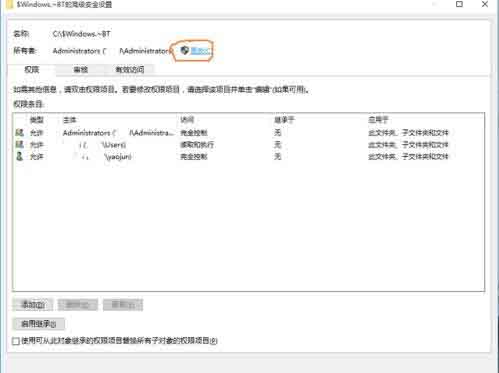
Task: Click the Administrators owner name text
Action: pos(111,51)
